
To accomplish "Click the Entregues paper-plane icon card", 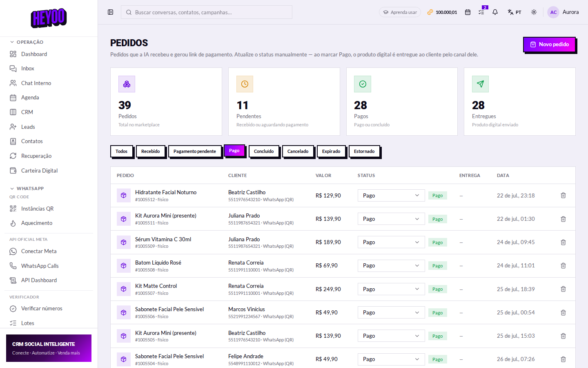I will (480, 84).
